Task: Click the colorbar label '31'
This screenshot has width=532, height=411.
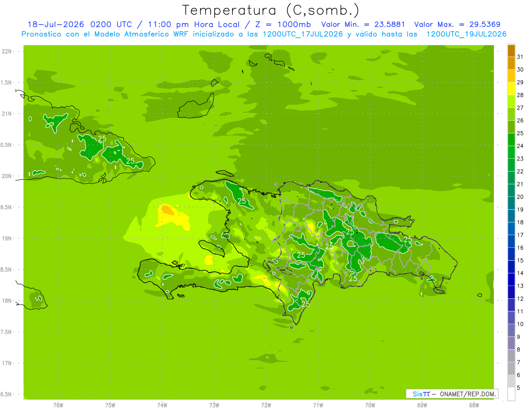Action: pos(520,56)
